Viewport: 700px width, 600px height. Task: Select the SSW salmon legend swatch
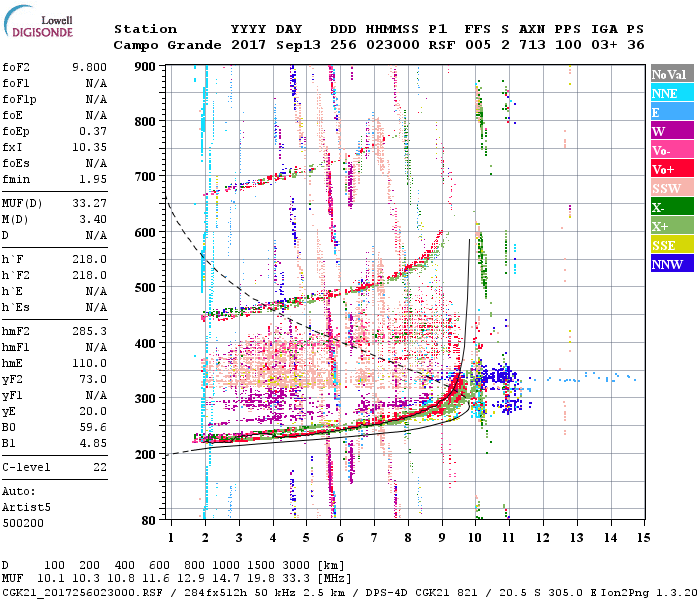(x=672, y=188)
